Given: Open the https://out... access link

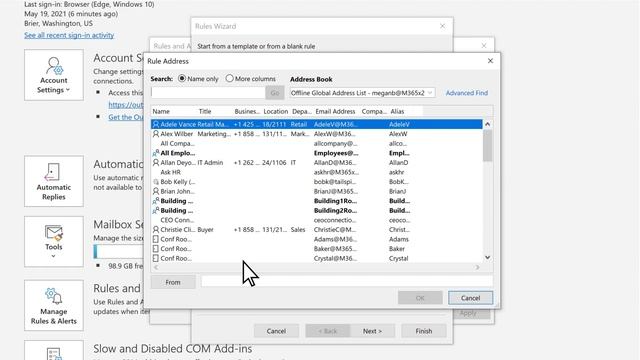Looking at the screenshot, I should [126, 105].
